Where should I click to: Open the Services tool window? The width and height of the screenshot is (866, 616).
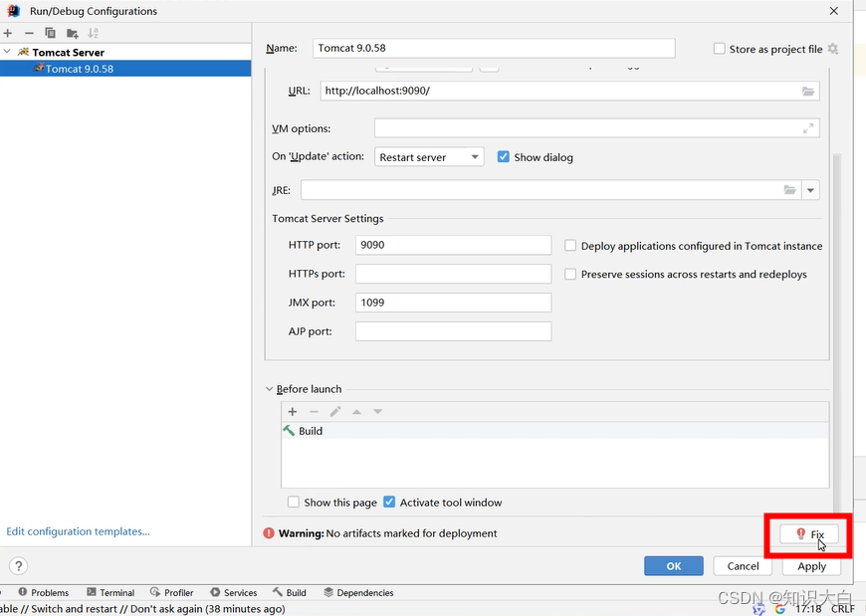pyautogui.click(x=234, y=592)
